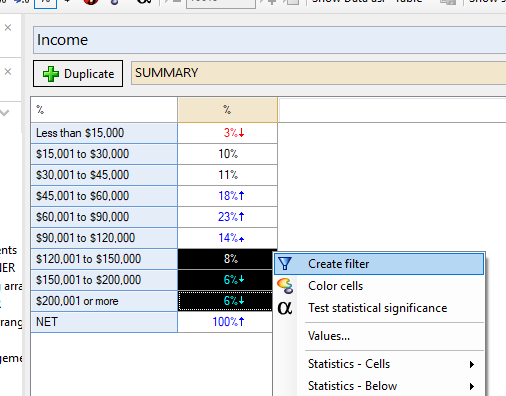This screenshot has width=506, height=396.
Task: Select the $60,001 to $90,000 row label
Action: [x=104, y=217]
